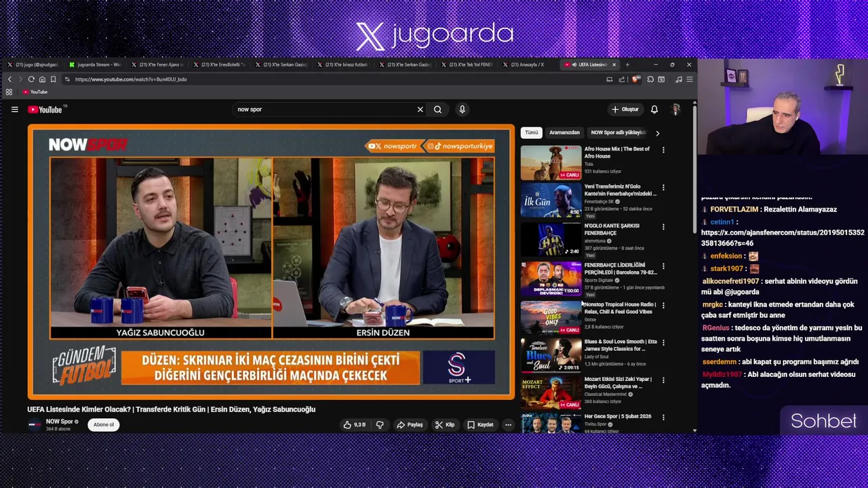868x488 pixels.
Task: Open the N'GOLO KANTE ŞARKISI FENERBAHÇE video title
Action: pos(612,229)
